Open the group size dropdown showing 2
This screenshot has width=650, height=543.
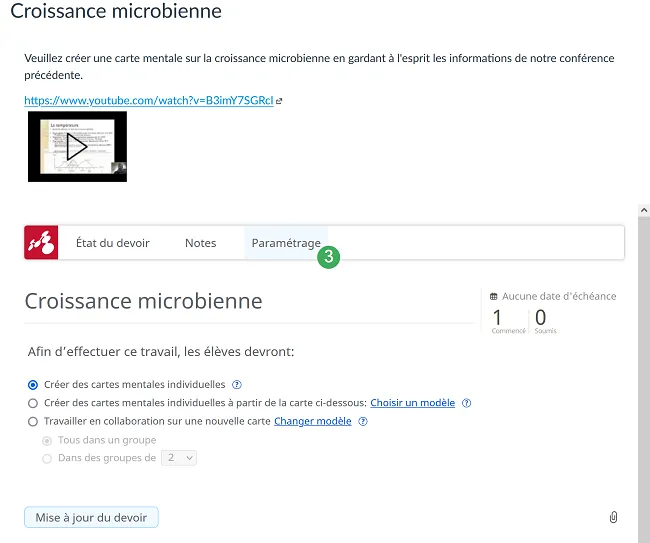coord(179,458)
